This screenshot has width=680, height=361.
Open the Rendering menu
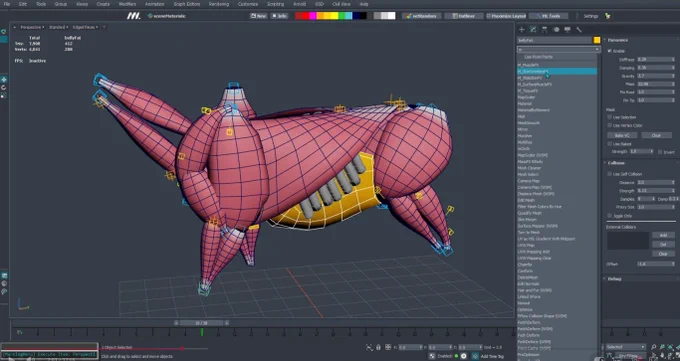click(219, 4)
